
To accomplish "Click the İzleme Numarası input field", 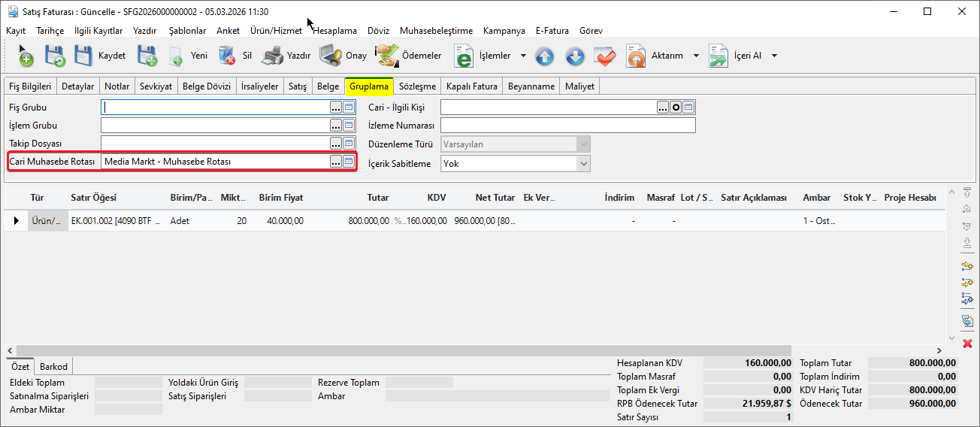I will tap(567, 126).
